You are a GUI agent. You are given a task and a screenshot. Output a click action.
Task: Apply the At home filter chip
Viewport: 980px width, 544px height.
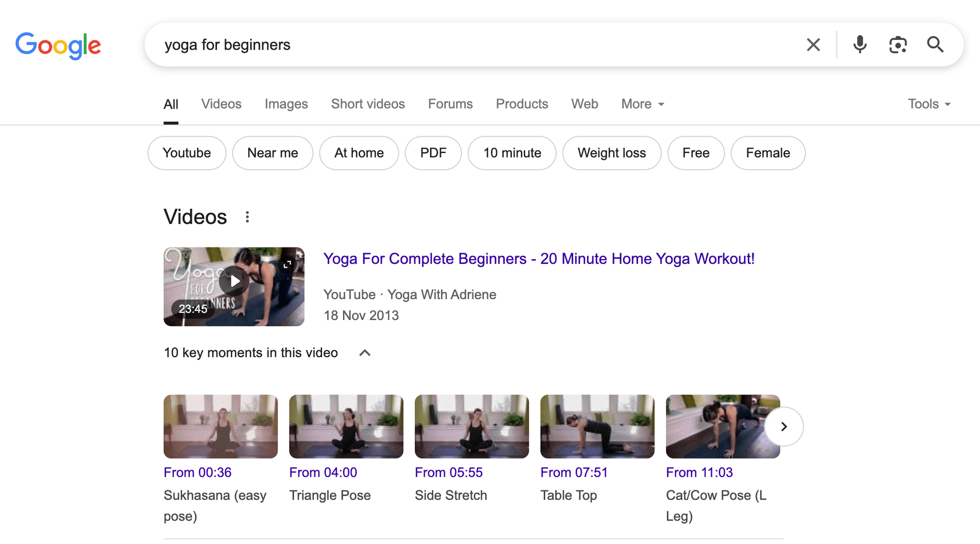(x=359, y=153)
